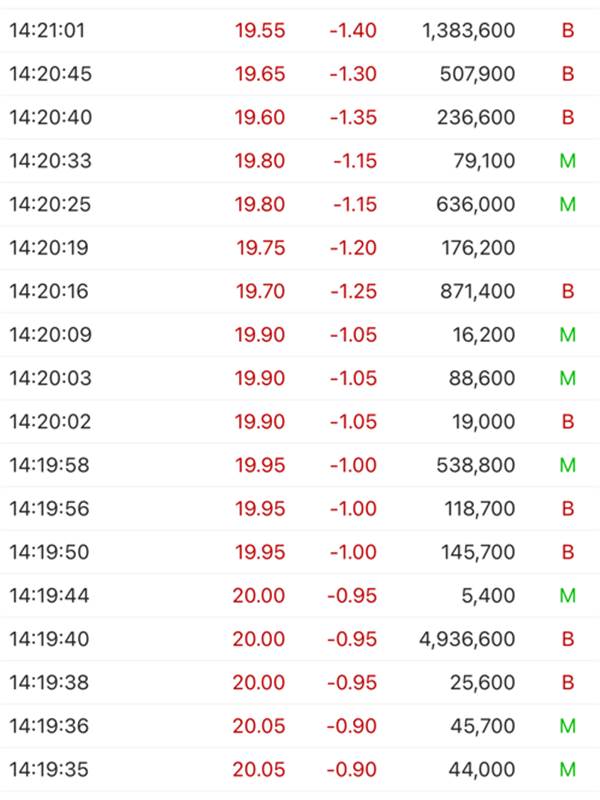Select volume 4,936,600 cell
The image size is (600, 800).
click(467, 639)
